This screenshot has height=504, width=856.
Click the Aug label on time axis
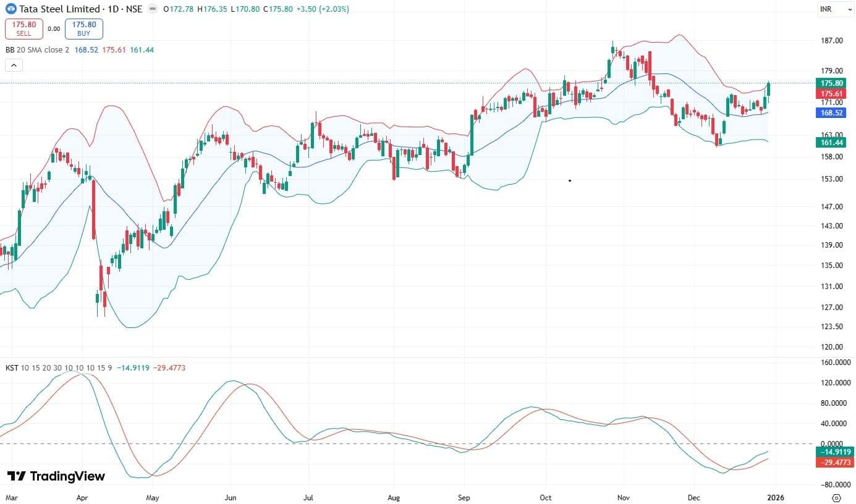point(393,497)
